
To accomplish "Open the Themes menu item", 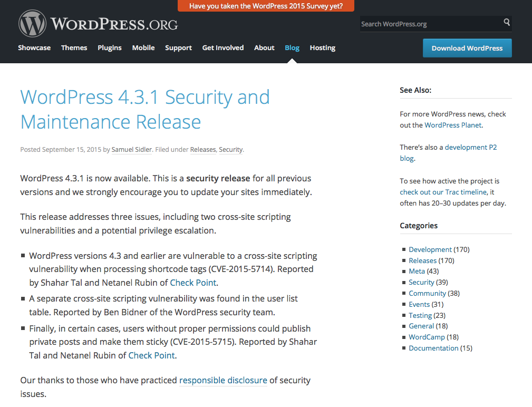I will (74, 48).
